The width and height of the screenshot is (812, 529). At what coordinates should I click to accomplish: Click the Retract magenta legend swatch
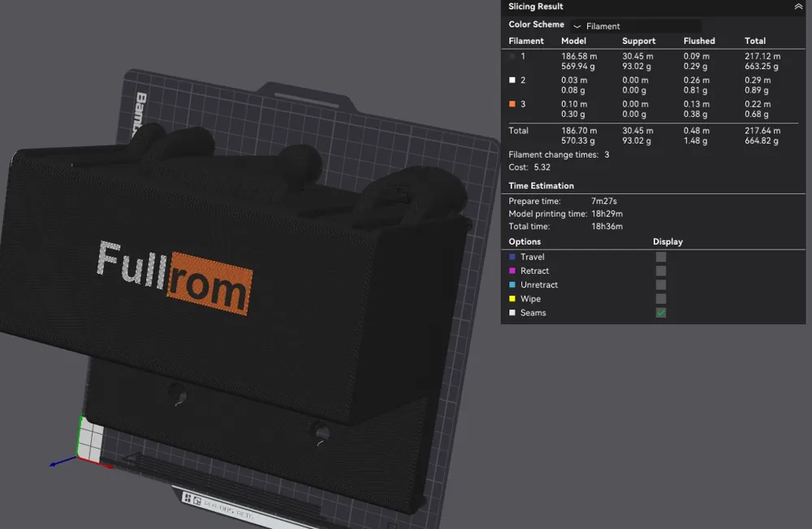512,271
